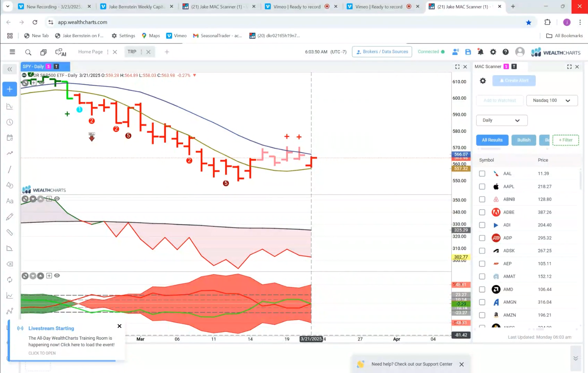
Task: Toggle eye visibility on middle indicator pane
Action: point(57,199)
